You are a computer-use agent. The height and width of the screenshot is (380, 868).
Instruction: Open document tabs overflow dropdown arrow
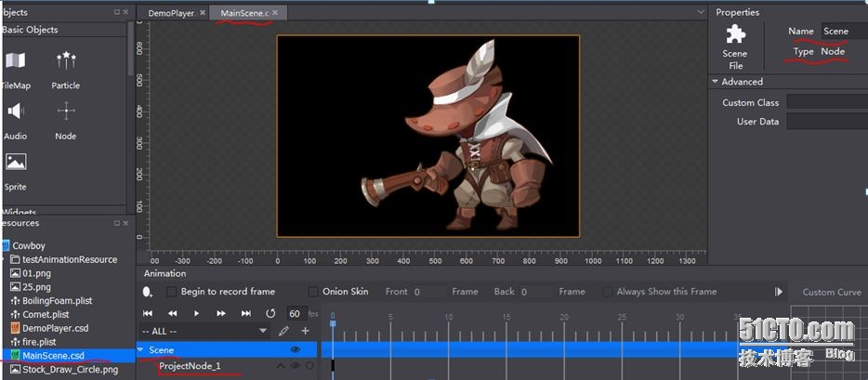pos(701,11)
